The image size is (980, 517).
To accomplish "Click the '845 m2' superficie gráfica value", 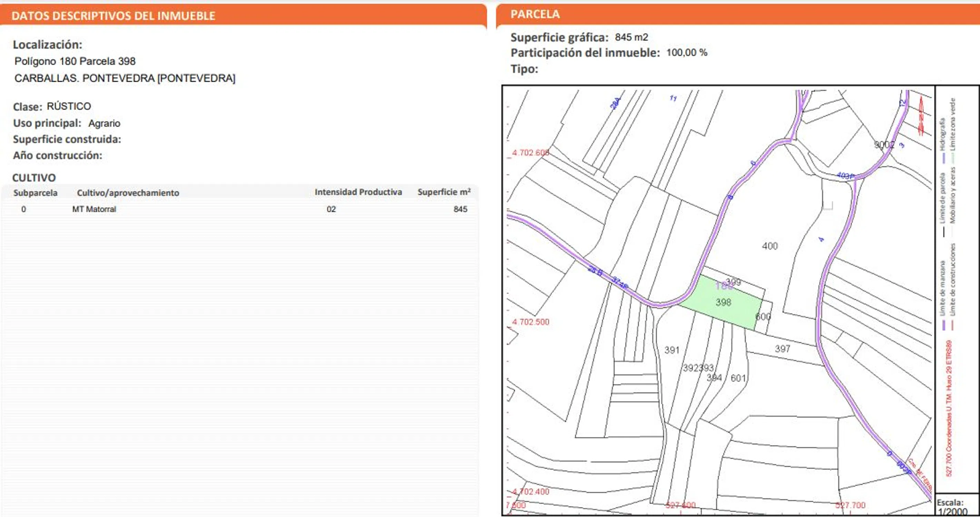I will 632,37.
